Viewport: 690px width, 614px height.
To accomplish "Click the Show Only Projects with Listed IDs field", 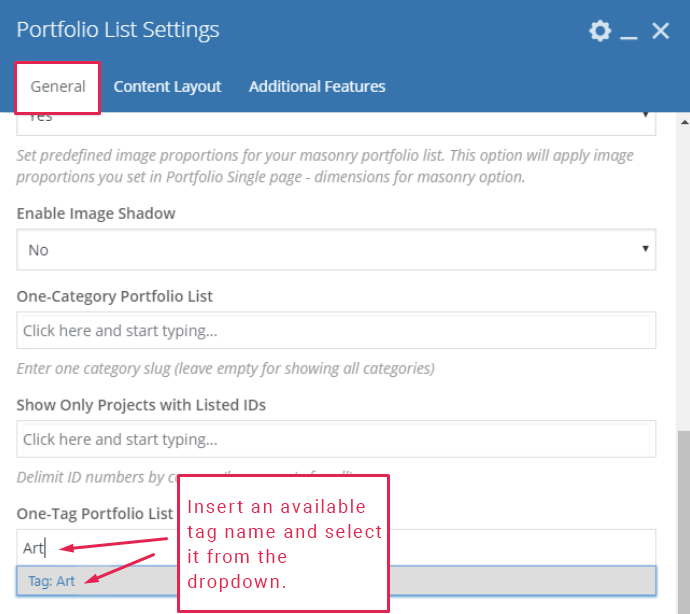I will (x=336, y=439).
